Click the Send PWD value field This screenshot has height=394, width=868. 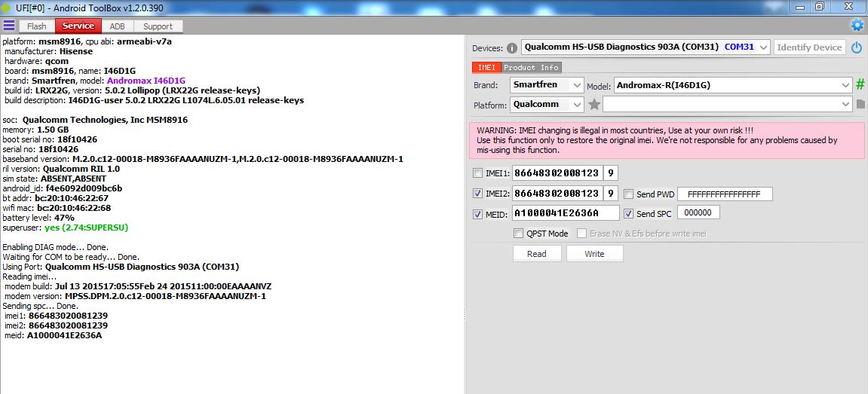coord(725,194)
